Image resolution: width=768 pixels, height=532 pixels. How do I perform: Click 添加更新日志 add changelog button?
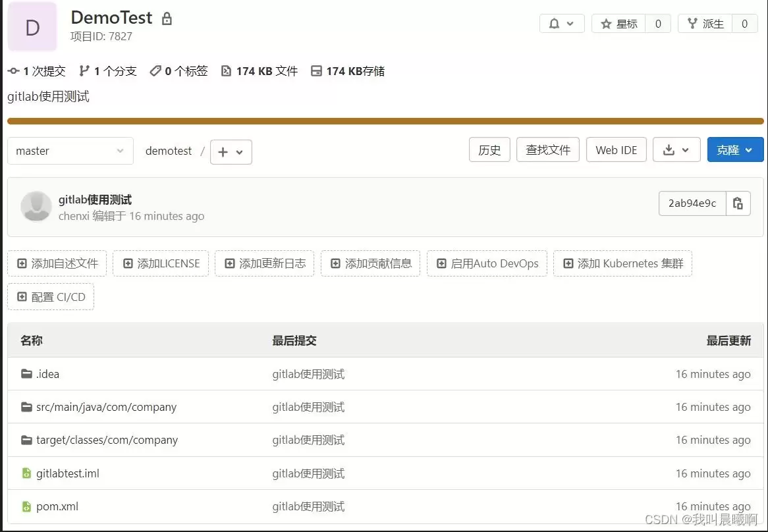[265, 263]
